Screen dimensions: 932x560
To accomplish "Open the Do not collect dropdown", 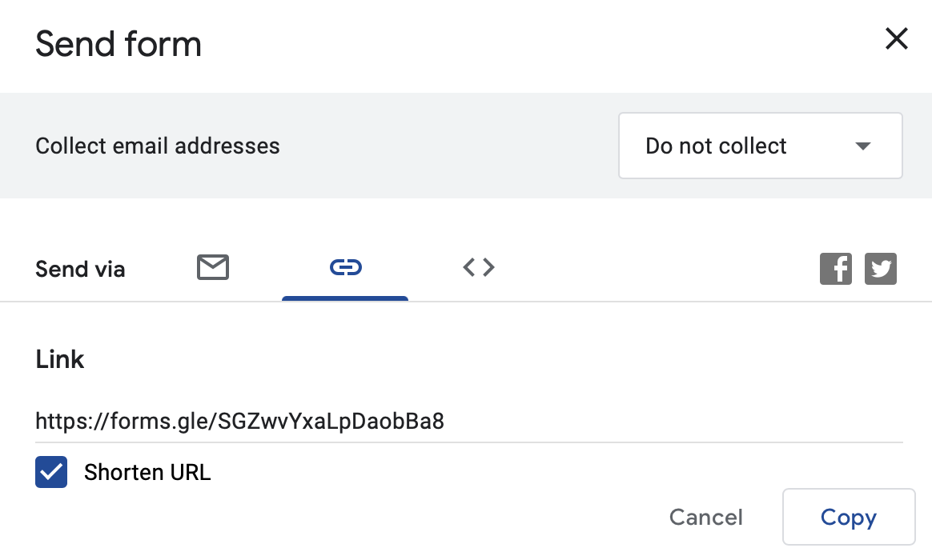I will tap(760, 146).
